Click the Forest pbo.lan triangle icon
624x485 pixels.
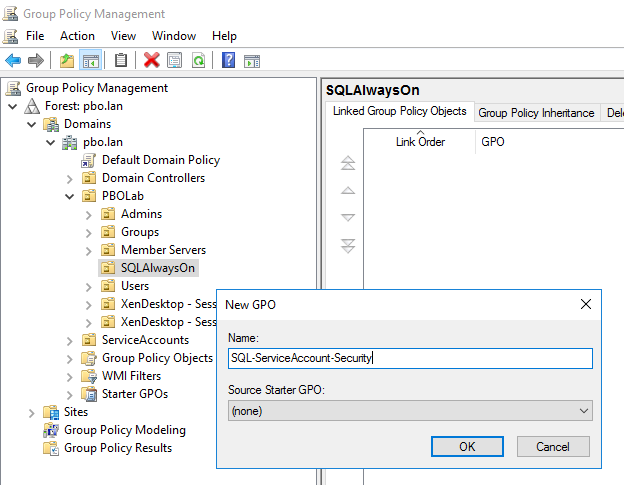pos(32,106)
